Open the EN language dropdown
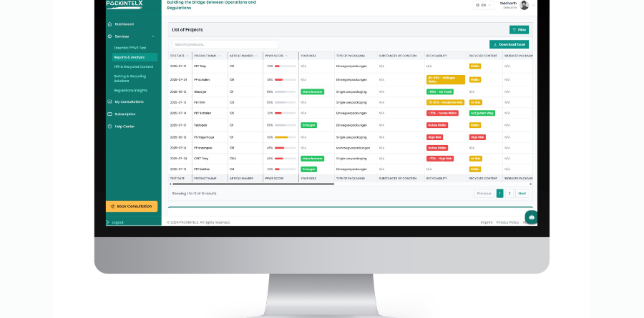Image resolution: width=644 pixels, height=318 pixels. point(484,5)
